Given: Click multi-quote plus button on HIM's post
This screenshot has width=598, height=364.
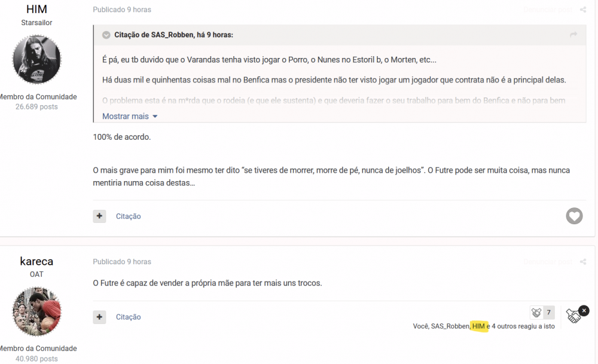Looking at the screenshot, I should click(x=99, y=216).
